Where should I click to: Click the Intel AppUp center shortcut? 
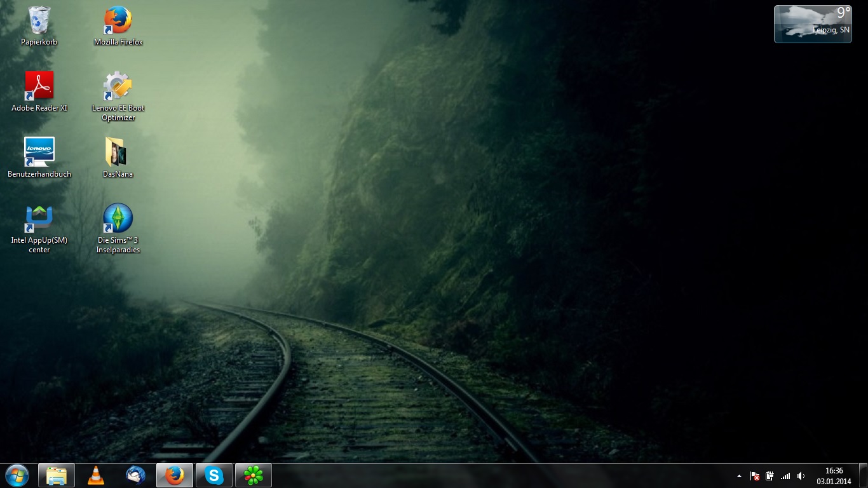click(39, 219)
